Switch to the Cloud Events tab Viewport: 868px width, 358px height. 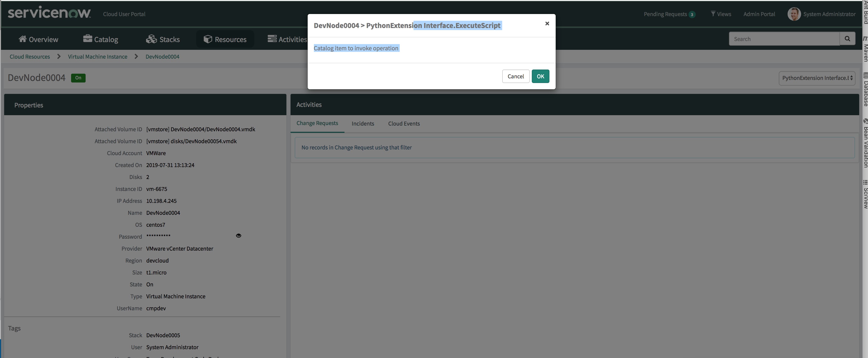coord(404,124)
